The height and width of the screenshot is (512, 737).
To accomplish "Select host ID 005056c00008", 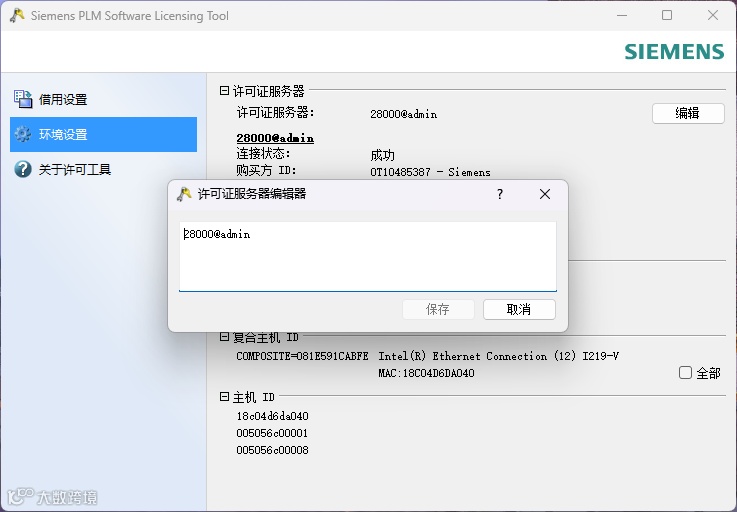I will tap(273, 450).
